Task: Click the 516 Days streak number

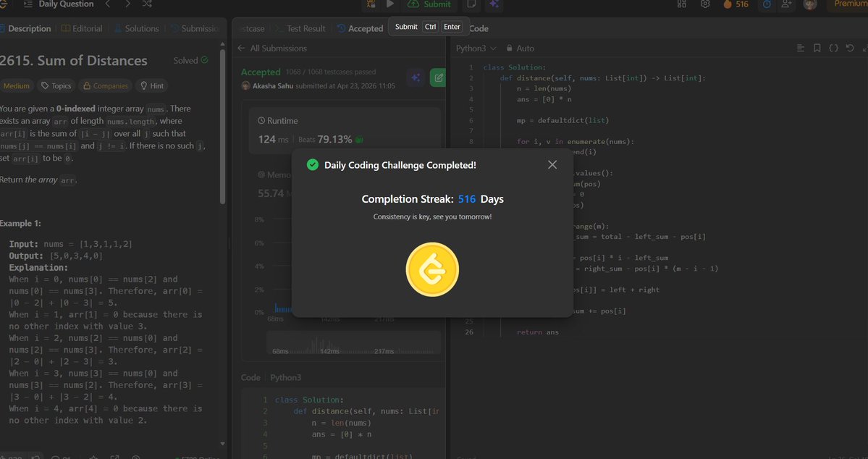Action: [x=467, y=199]
